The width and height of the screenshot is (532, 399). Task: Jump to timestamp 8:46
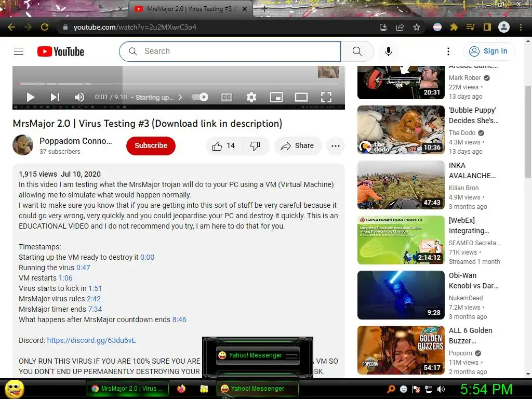[179, 320]
